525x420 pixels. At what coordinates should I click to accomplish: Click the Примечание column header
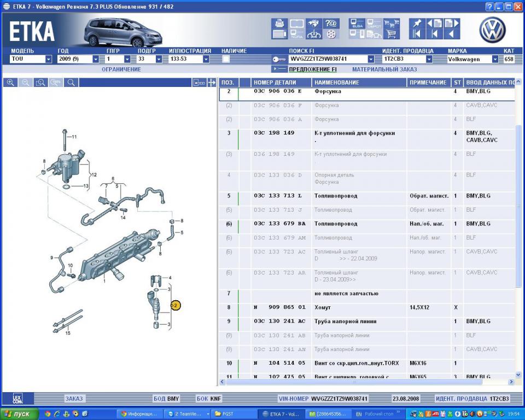click(x=428, y=83)
